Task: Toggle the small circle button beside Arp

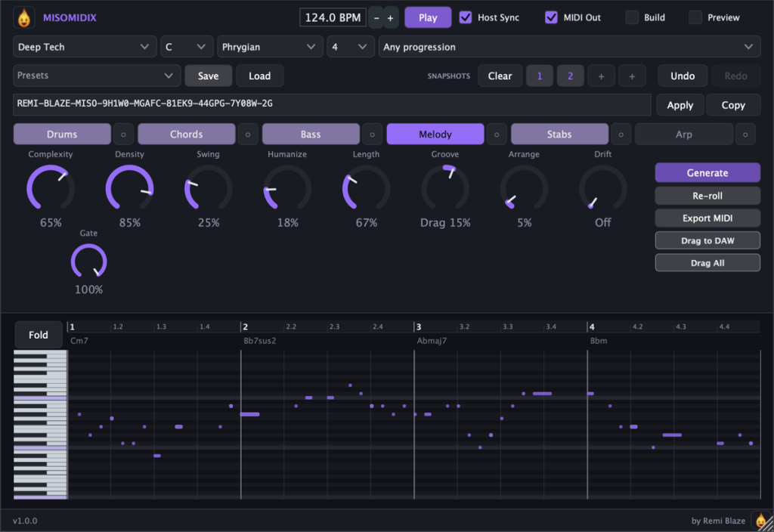Action: (x=745, y=135)
